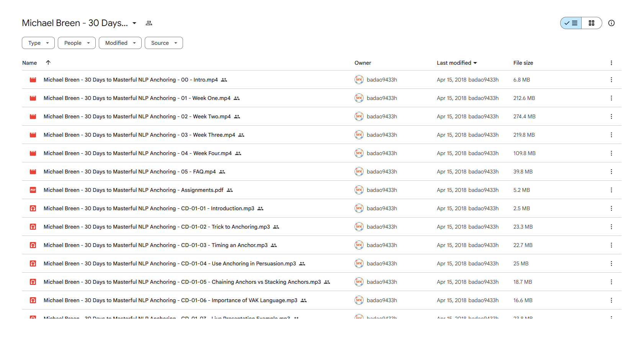Click the File size column header
Image resolution: width=644 pixels, height=337 pixels.
coord(523,63)
